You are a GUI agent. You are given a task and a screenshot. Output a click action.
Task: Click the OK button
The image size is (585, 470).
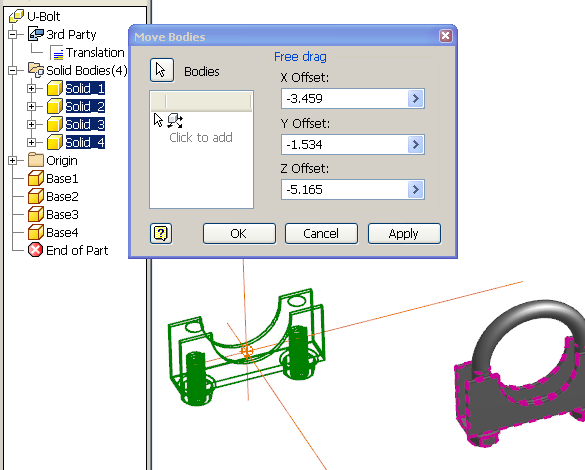(239, 234)
